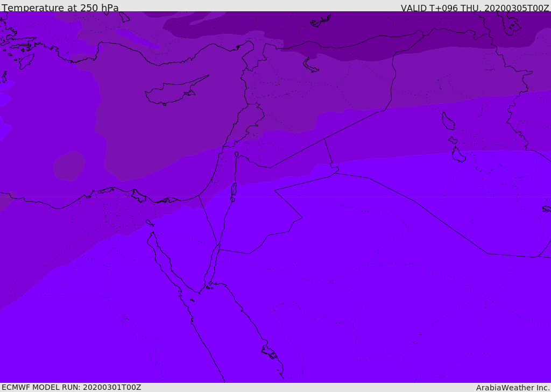This screenshot has width=551, height=392.
Task: Click the 'ECMWF MODEL RUN: 20200301T00Z' text
Action: (72, 387)
